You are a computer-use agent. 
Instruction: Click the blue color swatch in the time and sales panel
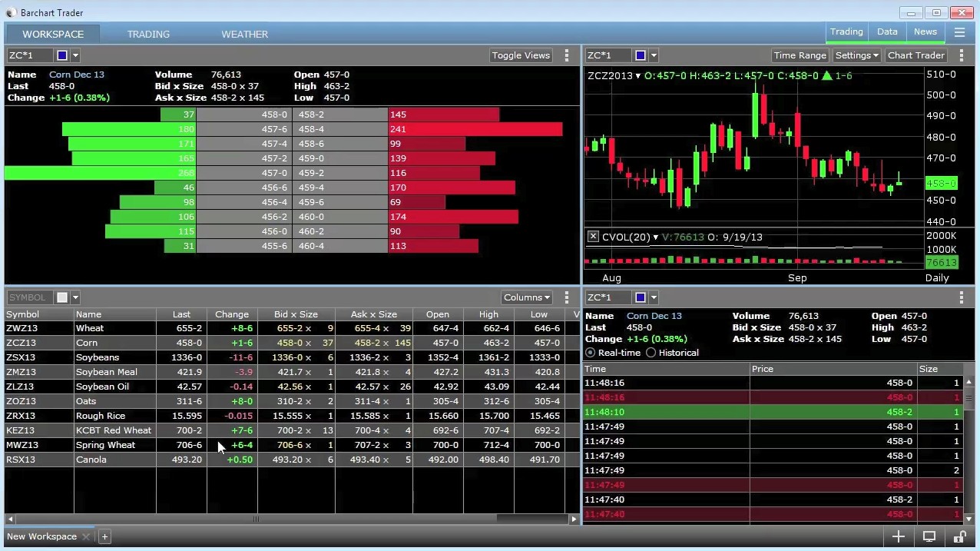(641, 297)
